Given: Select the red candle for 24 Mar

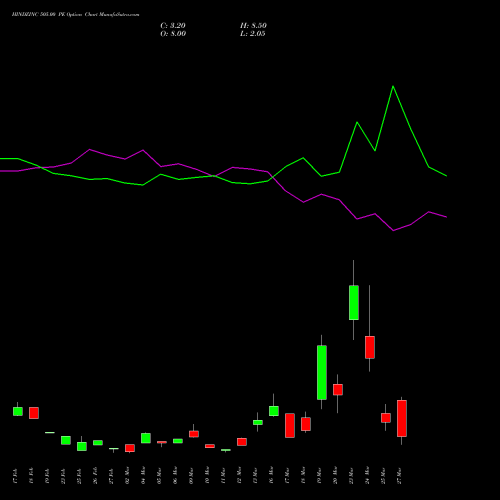Looking at the screenshot, I should click(370, 347).
